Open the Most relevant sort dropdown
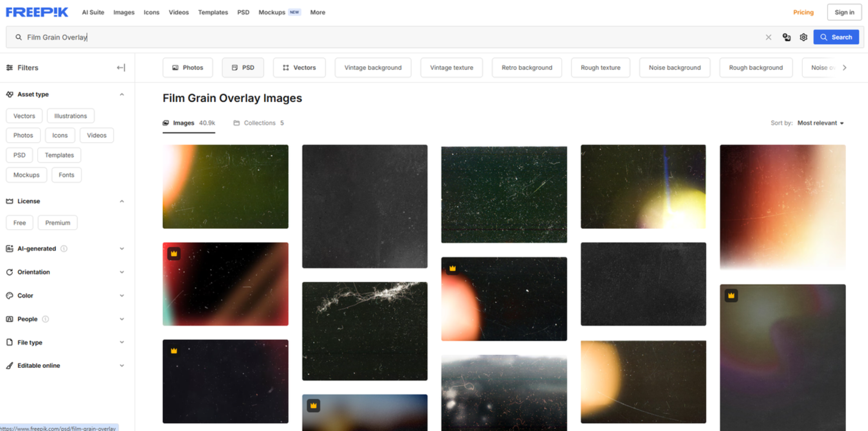Image resolution: width=868 pixels, height=431 pixels. coord(821,123)
